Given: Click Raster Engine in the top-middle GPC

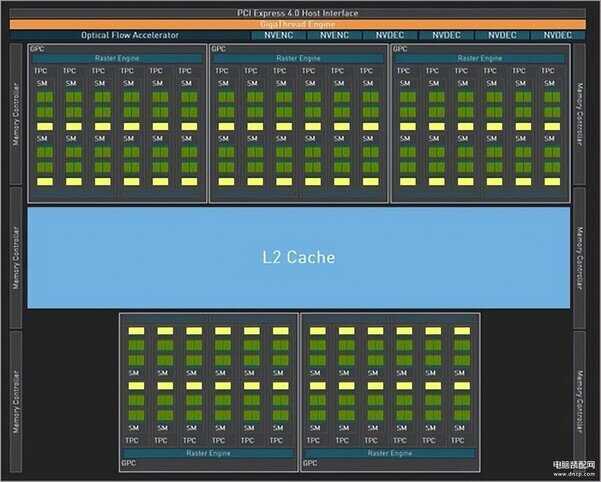Looking at the screenshot, I should [x=298, y=58].
